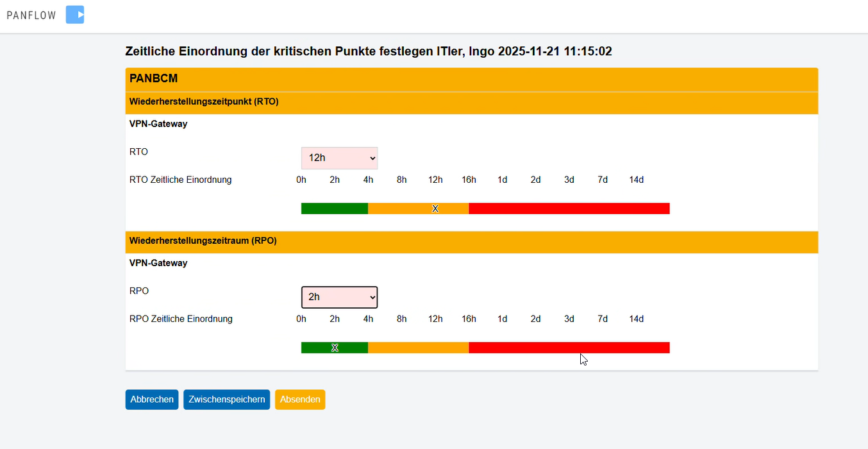Viewport: 868px width, 449px height.
Task: Click the X marker on RTO bar
Action: tap(435, 208)
